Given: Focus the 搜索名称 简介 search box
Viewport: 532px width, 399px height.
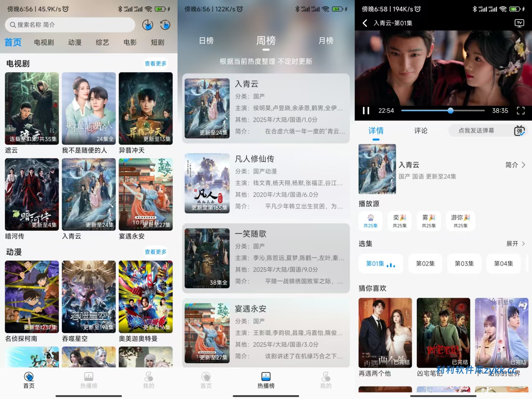Looking at the screenshot, I should [70, 25].
